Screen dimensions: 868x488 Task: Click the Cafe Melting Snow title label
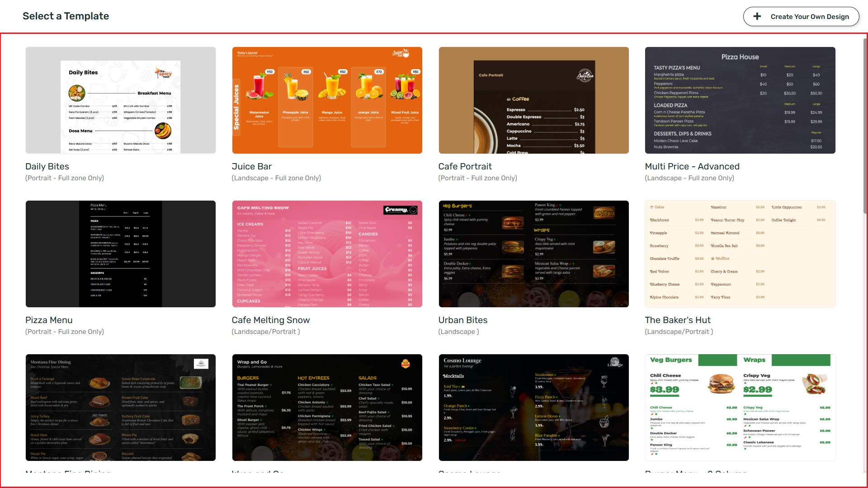click(271, 320)
